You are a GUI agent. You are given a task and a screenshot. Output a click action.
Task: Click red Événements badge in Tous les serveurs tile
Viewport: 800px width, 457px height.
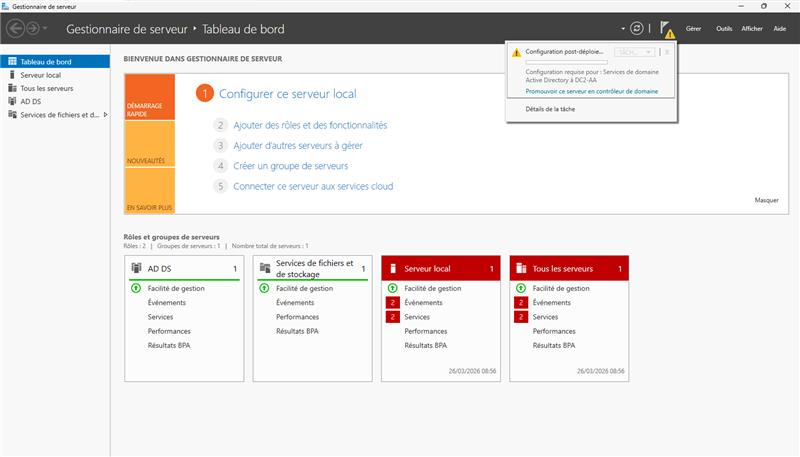[520, 302]
